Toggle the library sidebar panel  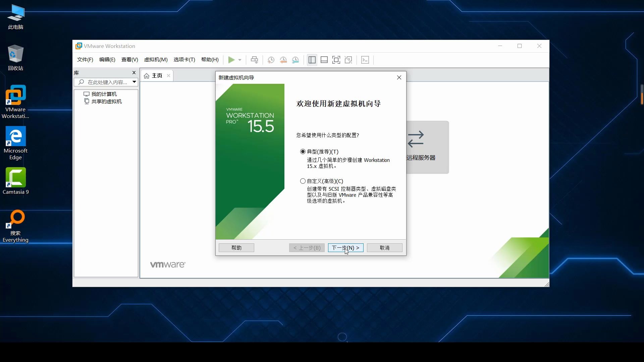pos(312,60)
